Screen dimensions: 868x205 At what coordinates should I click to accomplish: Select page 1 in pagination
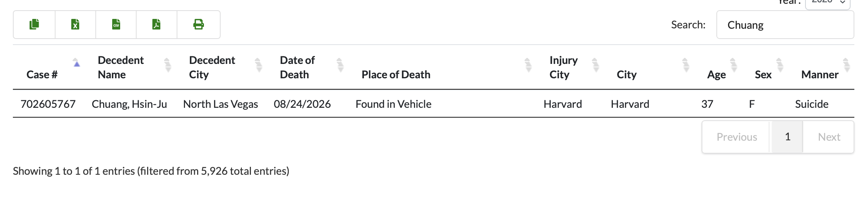tap(787, 137)
